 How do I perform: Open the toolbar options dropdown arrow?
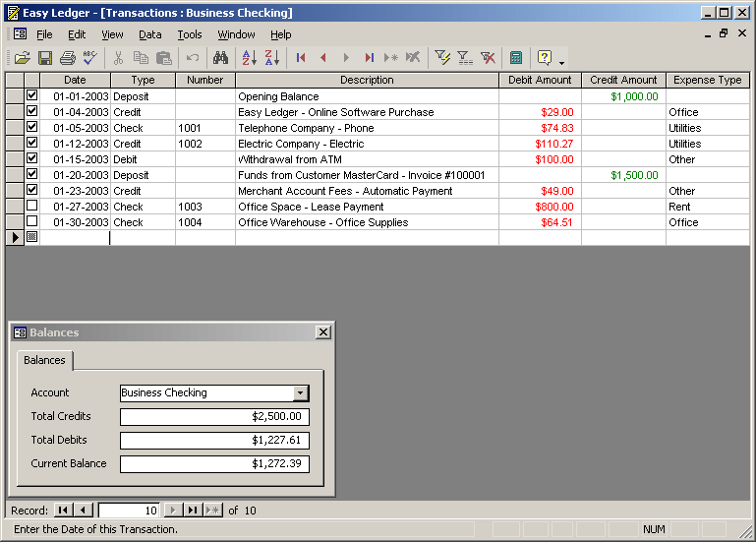coord(561,63)
